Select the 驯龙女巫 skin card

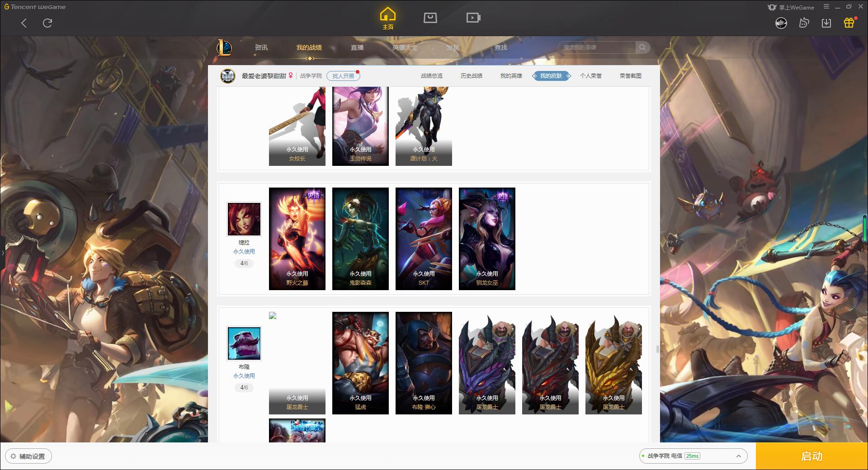click(x=487, y=239)
